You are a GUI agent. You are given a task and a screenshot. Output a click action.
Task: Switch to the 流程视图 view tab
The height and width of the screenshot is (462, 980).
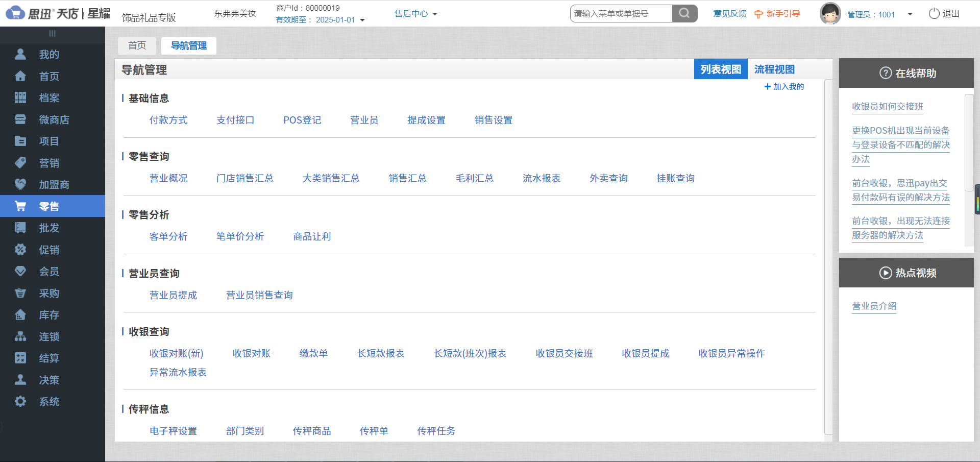pyautogui.click(x=774, y=69)
